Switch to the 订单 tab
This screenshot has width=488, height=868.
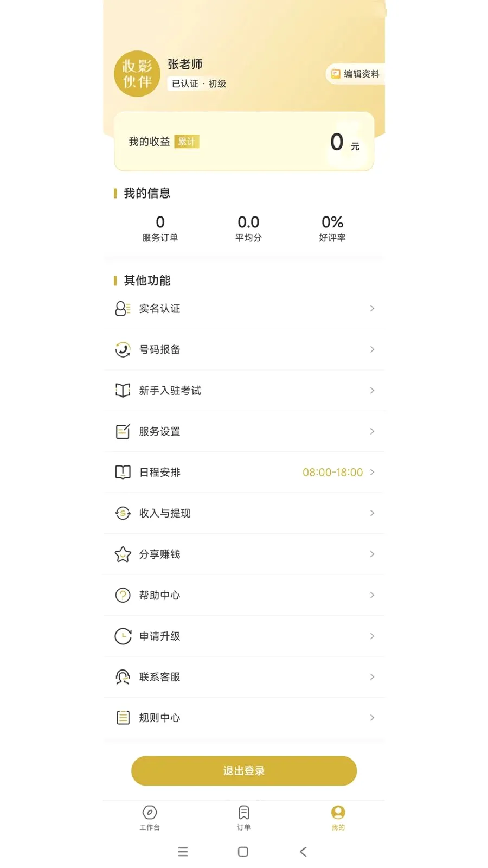pos(244,818)
